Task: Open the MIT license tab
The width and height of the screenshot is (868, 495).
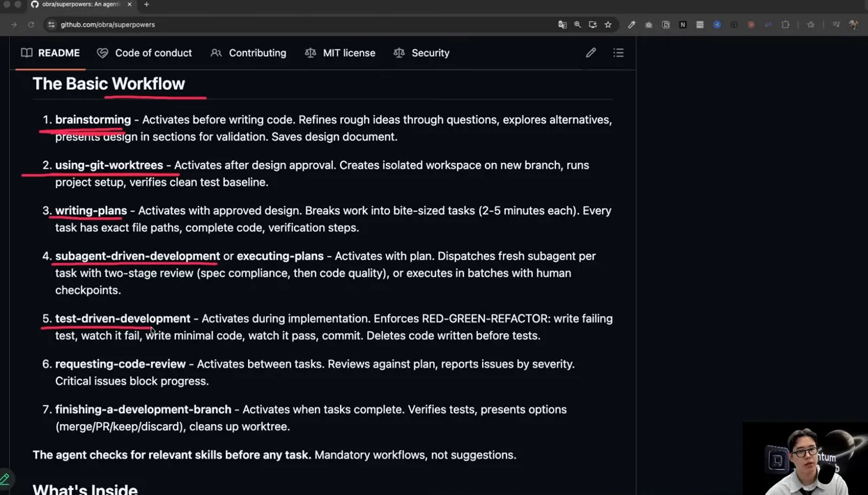Action: point(340,53)
